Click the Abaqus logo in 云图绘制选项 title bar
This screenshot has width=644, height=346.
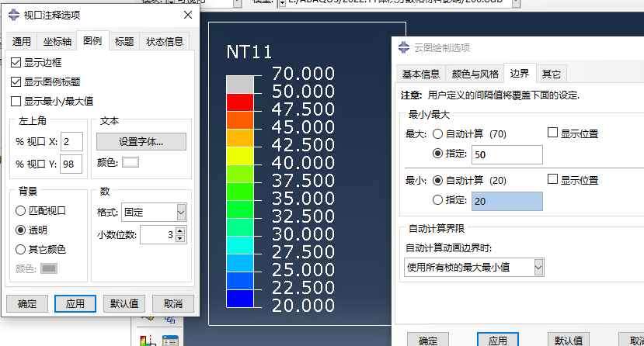(x=403, y=47)
